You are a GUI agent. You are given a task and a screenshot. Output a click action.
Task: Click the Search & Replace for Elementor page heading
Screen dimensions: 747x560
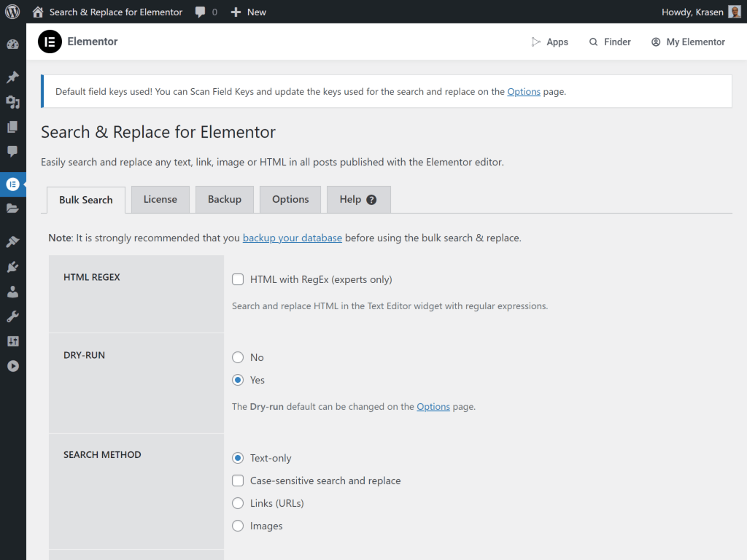click(158, 132)
